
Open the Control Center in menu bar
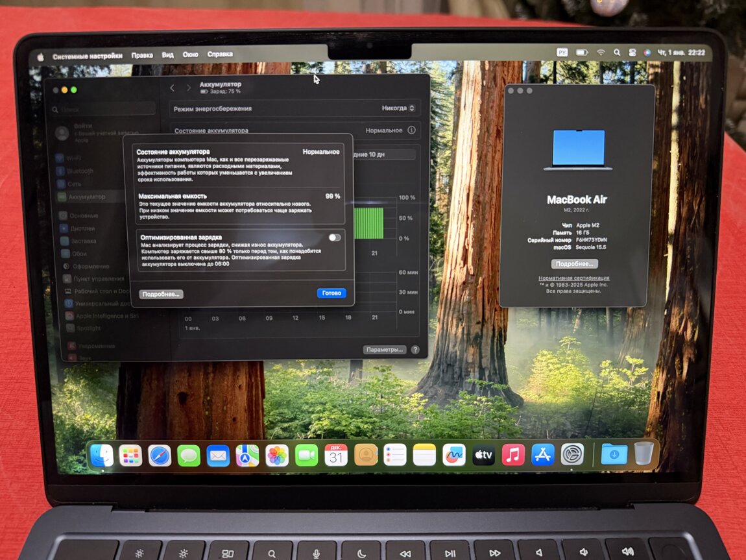point(632,53)
